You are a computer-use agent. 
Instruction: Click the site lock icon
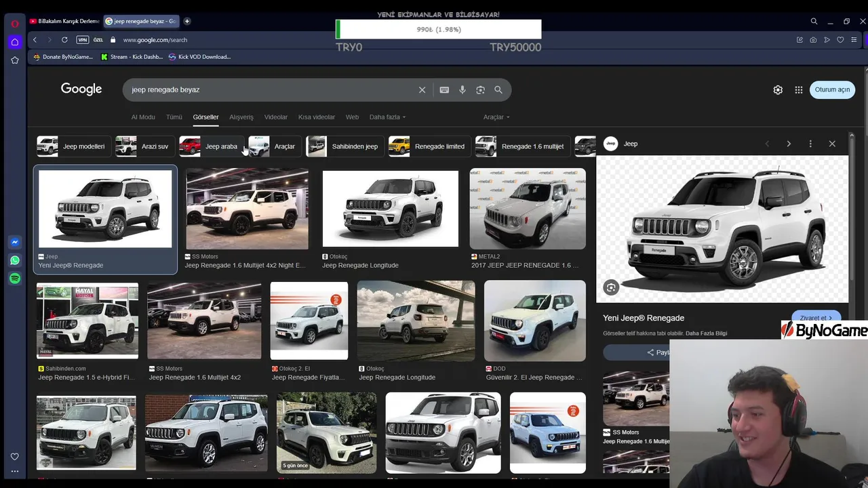click(x=113, y=40)
